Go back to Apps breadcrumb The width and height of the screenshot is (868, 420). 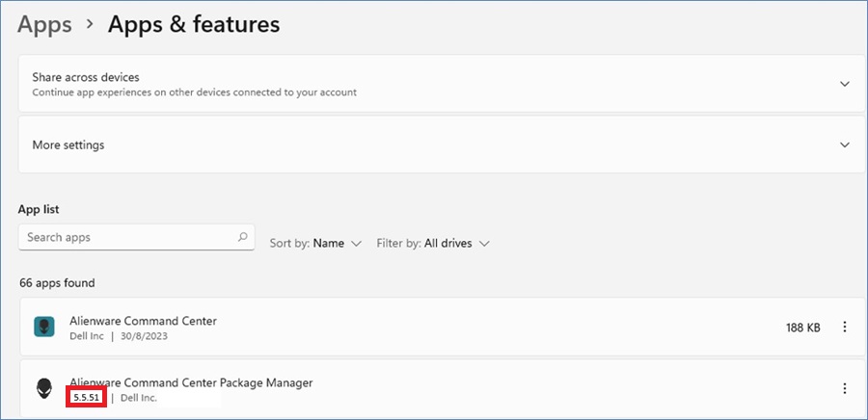tap(44, 24)
